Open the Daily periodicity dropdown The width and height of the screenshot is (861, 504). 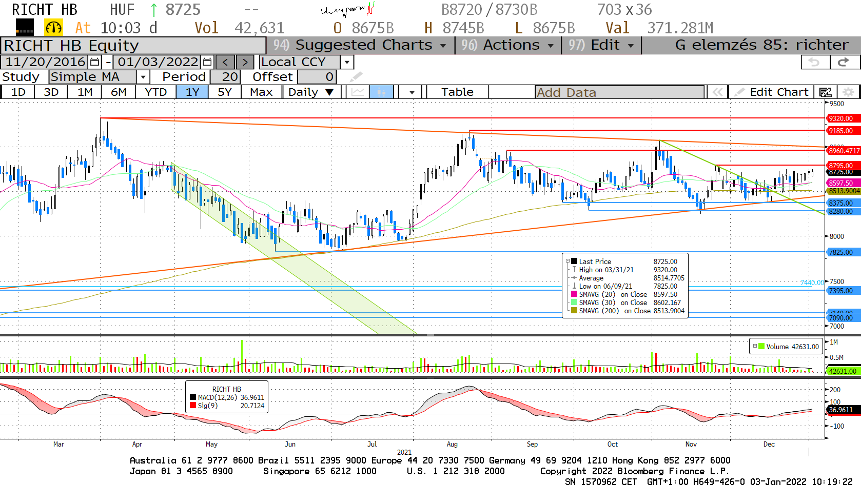[x=311, y=92]
